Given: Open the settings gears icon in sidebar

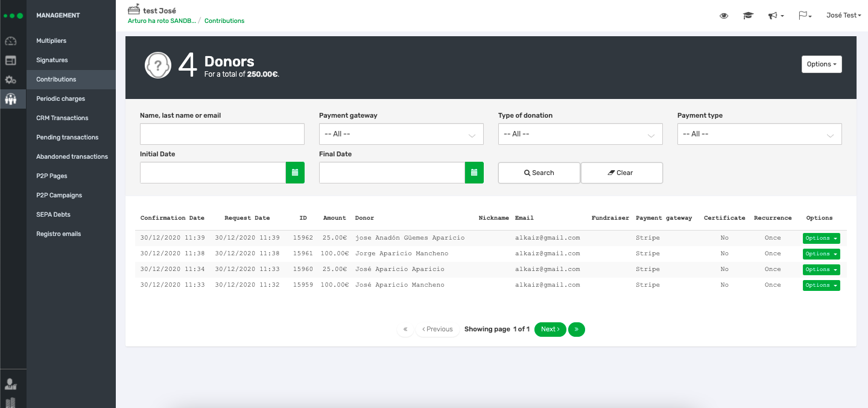Looking at the screenshot, I should 10,80.
